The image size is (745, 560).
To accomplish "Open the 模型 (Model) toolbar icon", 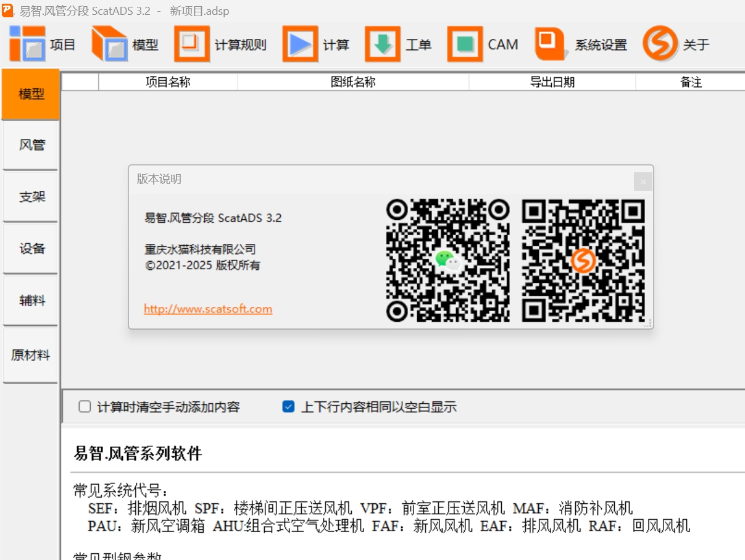I will pyautogui.click(x=110, y=44).
